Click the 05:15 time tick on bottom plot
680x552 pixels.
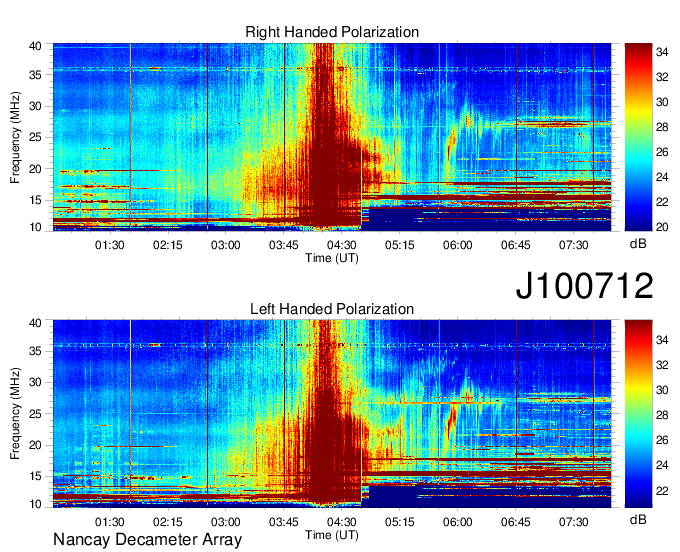coord(399,522)
